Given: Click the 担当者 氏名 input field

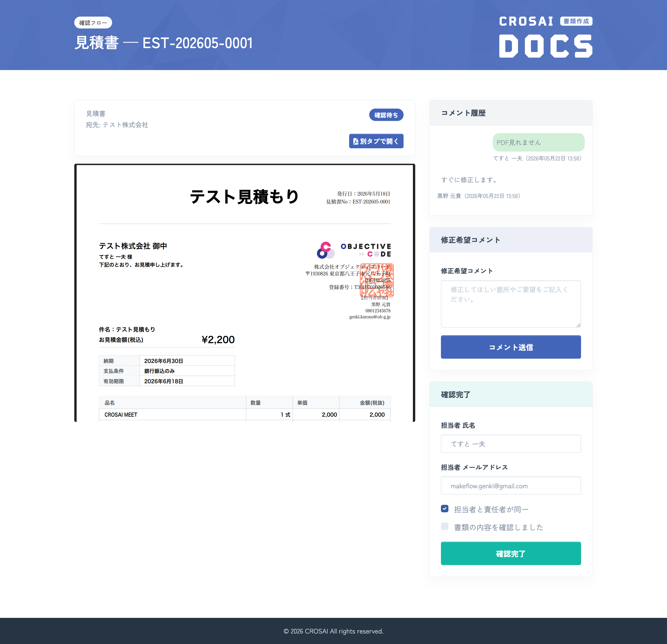Looking at the screenshot, I should click(511, 444).
